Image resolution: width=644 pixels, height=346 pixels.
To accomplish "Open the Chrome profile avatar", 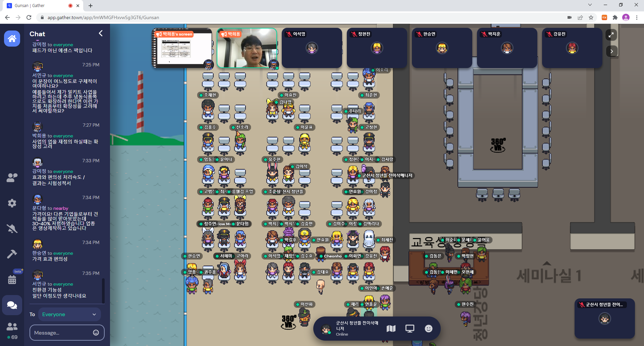I will click(x=626, y=17).
